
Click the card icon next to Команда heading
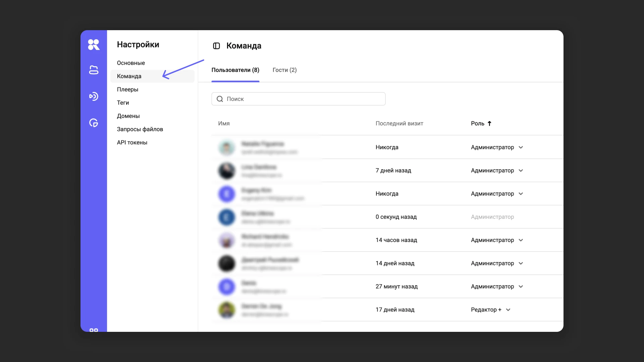point(216,46)
